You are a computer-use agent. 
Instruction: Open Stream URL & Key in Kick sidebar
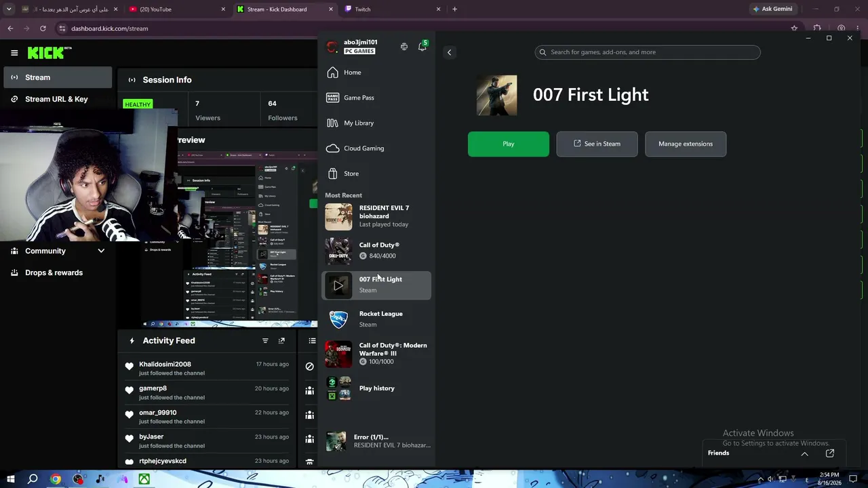click(58, 99)
